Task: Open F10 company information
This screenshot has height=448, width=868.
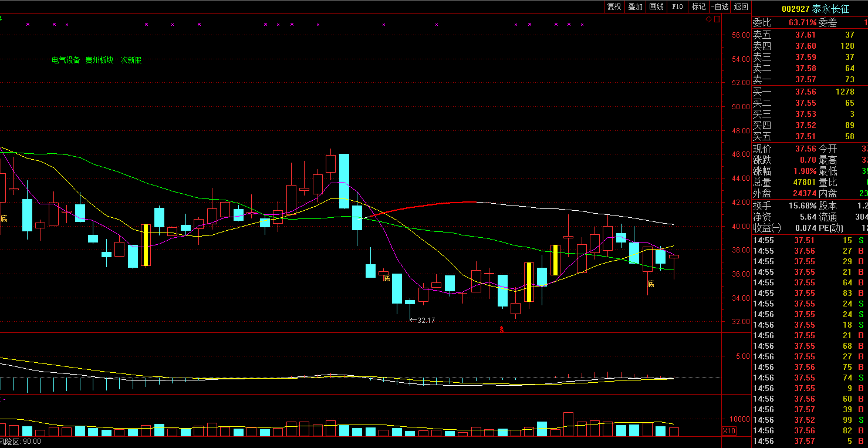Action: pyautogui.click(x=677, y=6)
